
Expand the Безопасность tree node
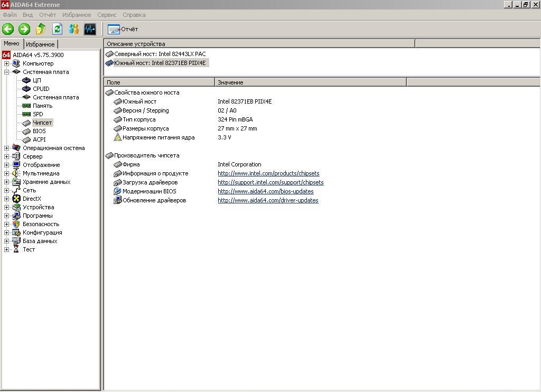point(6,225)
